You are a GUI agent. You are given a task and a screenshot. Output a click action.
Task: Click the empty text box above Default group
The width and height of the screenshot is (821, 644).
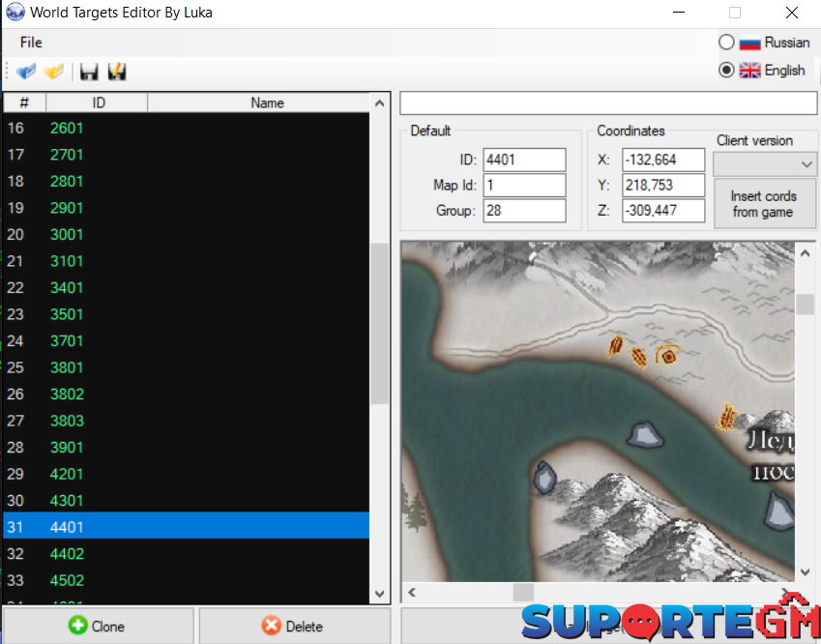[608, 103]
